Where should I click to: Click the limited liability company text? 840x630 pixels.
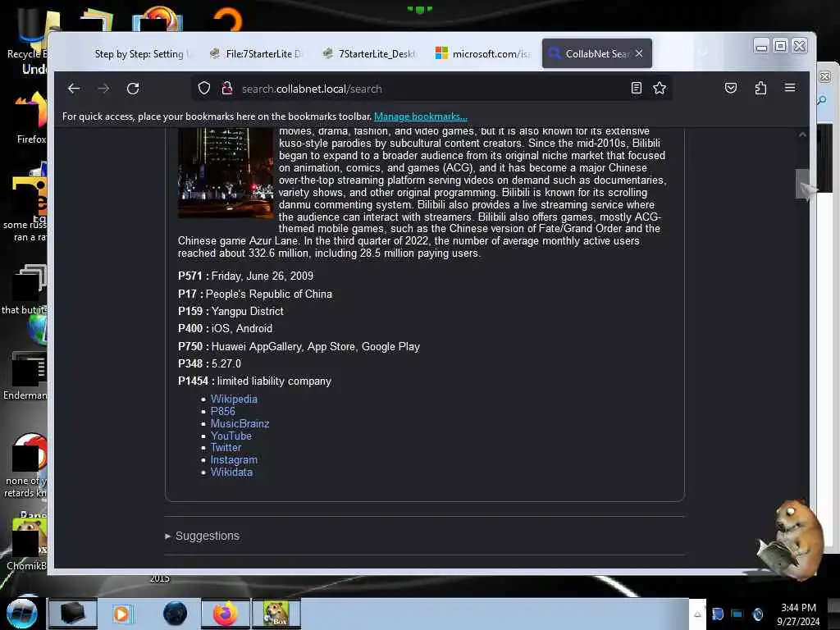[274, 381]
